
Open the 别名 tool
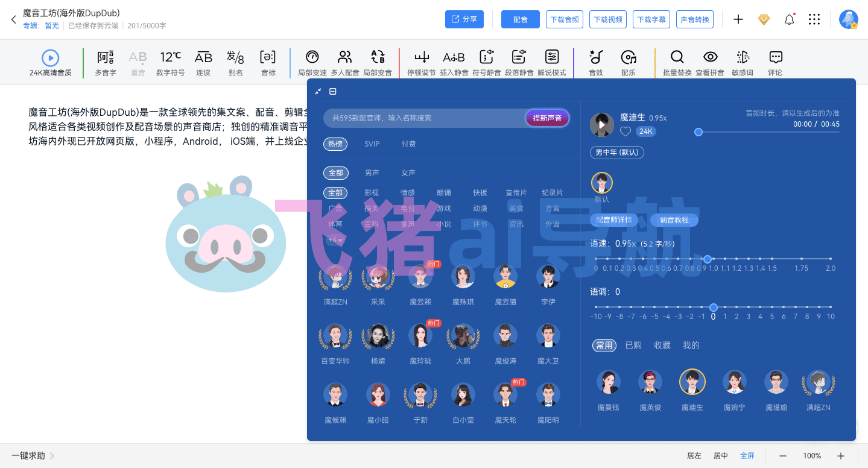click(x=235, y=63)
